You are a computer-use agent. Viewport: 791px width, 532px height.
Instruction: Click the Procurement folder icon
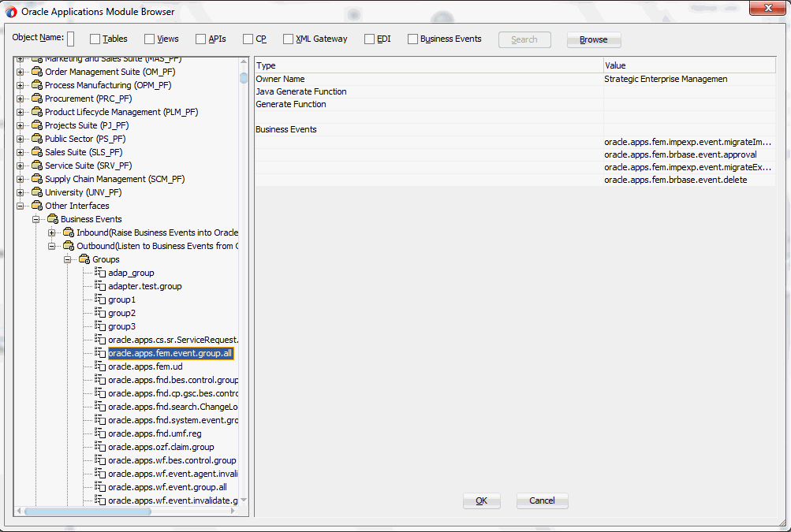coord(37,99)
